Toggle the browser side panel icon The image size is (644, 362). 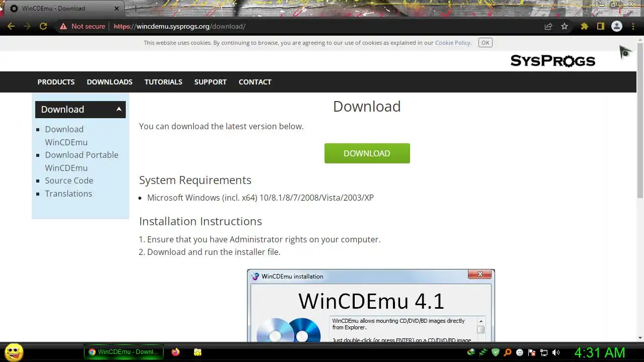[x=600, y=26]
